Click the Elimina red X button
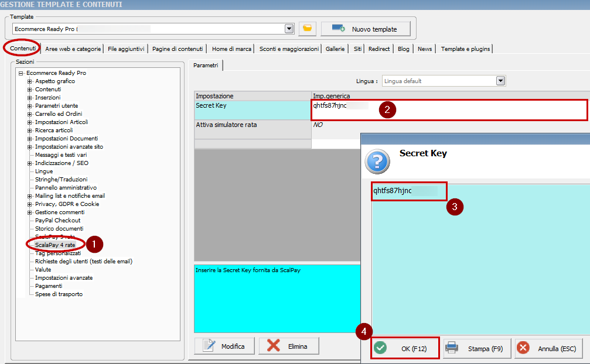Screen dimensions: 590x364 289,346
